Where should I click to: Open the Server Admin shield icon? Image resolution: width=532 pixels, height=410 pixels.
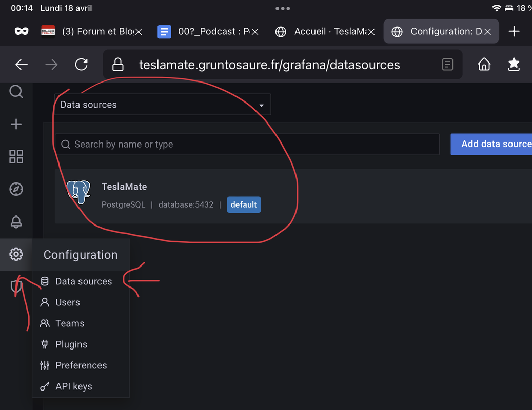coord(16,286)
